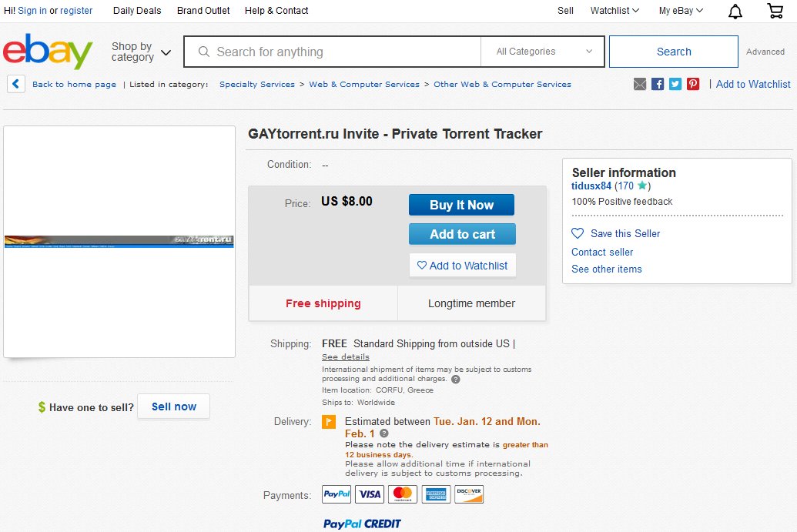Open the notifications bell icon
Viewport: 797px width, 532px height.
tap(734, 11)
